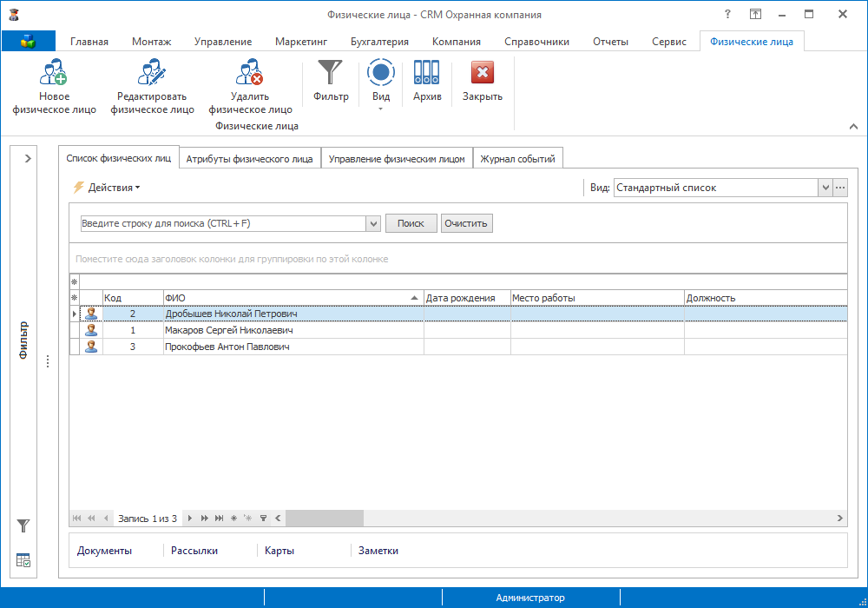Select the Макаров Сергей Николаевич row
Viewport: 868px width, 608px height.
458,330
